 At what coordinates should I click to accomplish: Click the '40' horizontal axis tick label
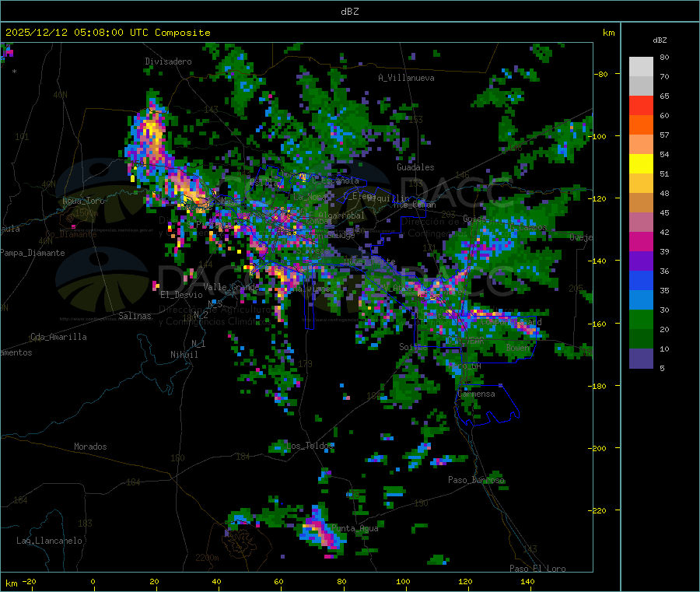tap(216, 581)
